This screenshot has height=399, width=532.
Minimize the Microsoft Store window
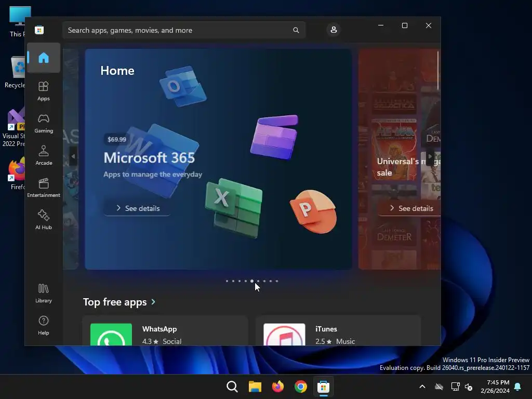coord(381,25)
